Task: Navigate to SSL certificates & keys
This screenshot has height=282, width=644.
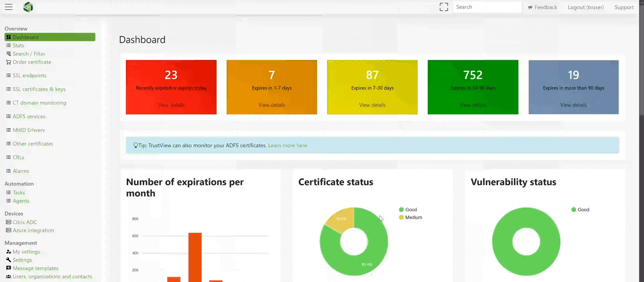Action: 39,89
